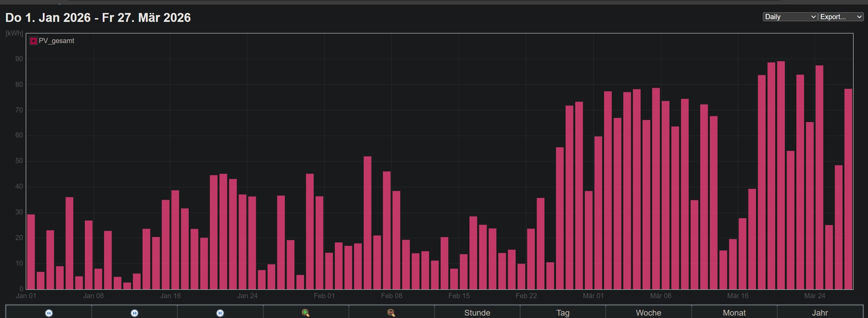Zoom out with the red minus magnifier
The image size is (868, 318).
[391, 313]
